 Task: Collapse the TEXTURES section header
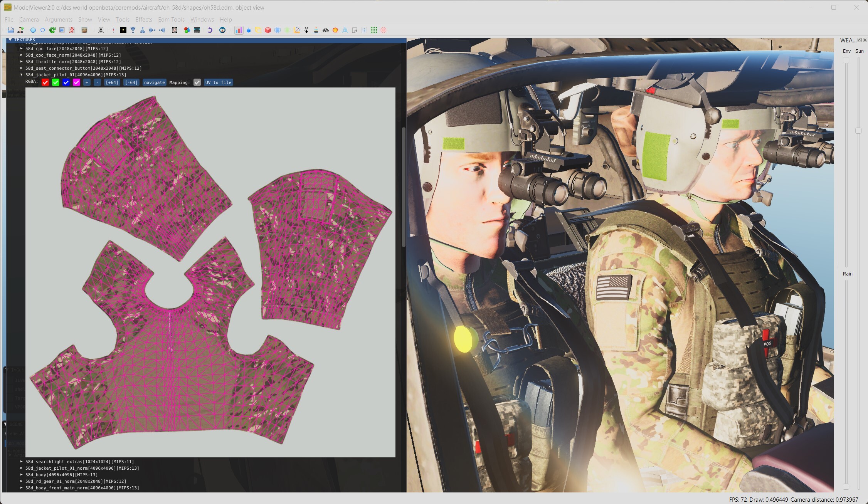[x=10, y=40]
